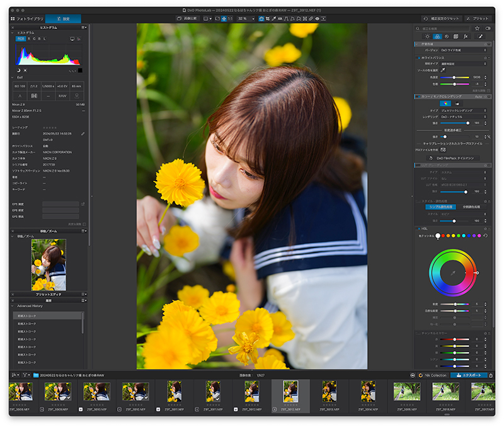Image resolution: width=504 pixels, height=427 pixels.
Task: Click the favorites star next to search field
Action: pos(477,28)
